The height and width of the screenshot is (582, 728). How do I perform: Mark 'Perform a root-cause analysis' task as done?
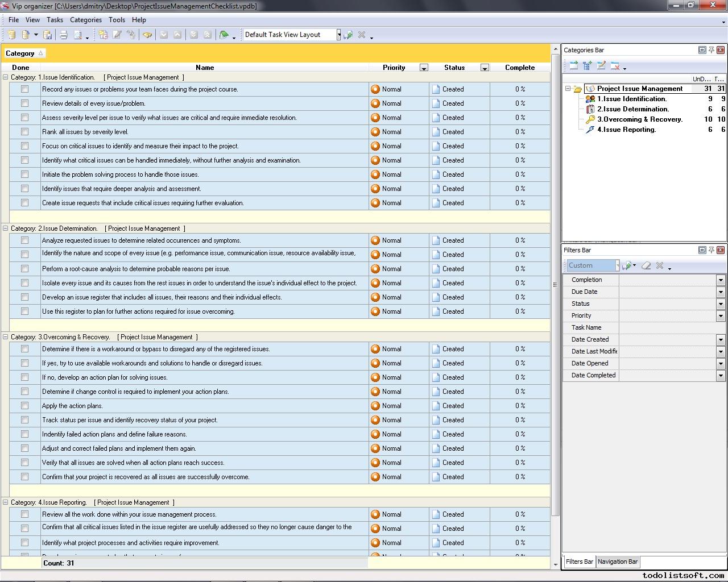pyautogui.click(x=24, y=269)
